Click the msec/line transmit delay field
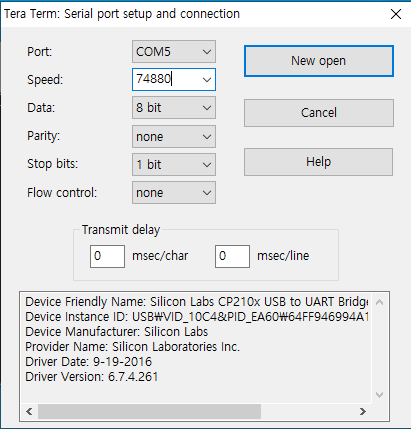 click(x=232, y=256)
